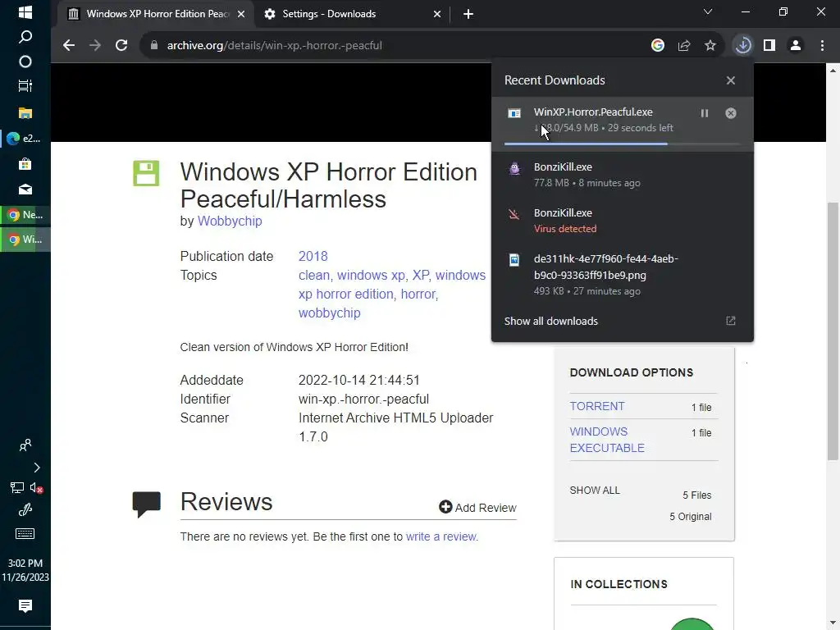Switch to Settings - Downloads tab

pyautogui.click(x=348, y=14)
